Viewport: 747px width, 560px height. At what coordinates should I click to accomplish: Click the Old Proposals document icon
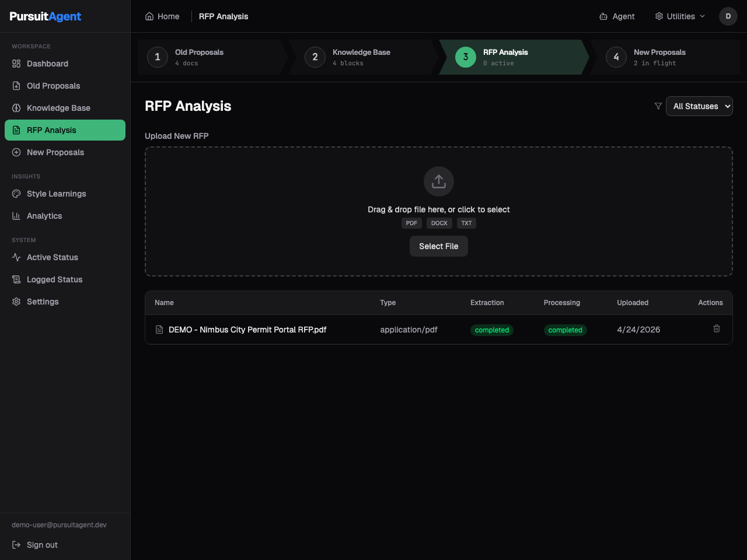16,86
